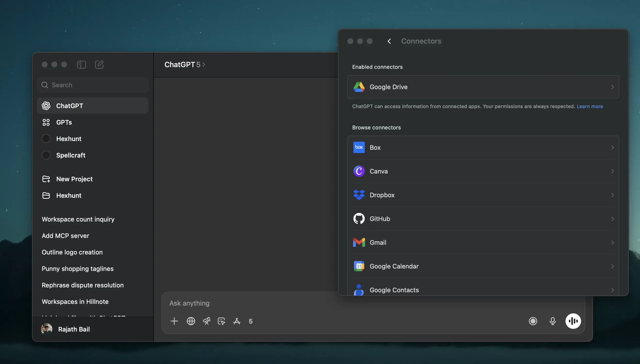Go back using Connectors back arrow
The width and height of the screenshot is (640, 364).
pos(389,41)
